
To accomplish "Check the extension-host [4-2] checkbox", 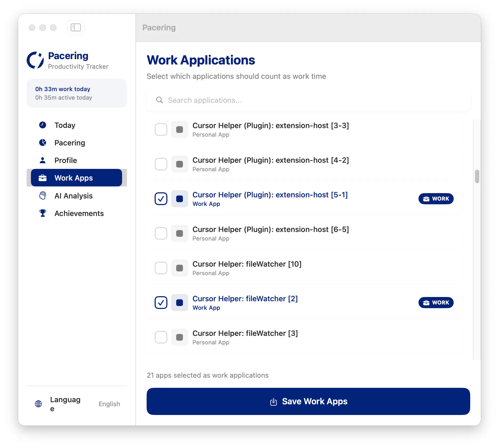I will [161, 164].
